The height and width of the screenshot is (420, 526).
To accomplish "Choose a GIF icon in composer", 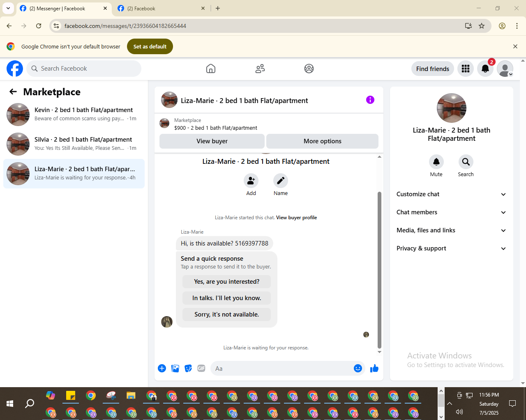I will click(201, 368).
